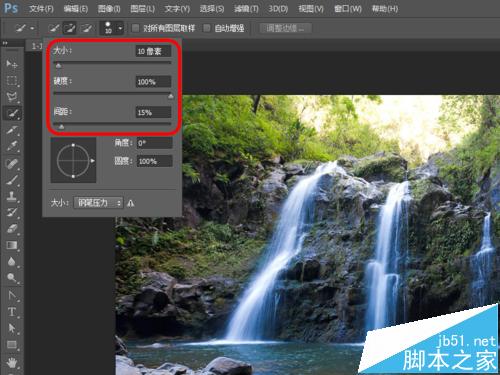The image size is (500, 375).
Task: Click the brush size slider handle
Action: click(x=58, y=66)
